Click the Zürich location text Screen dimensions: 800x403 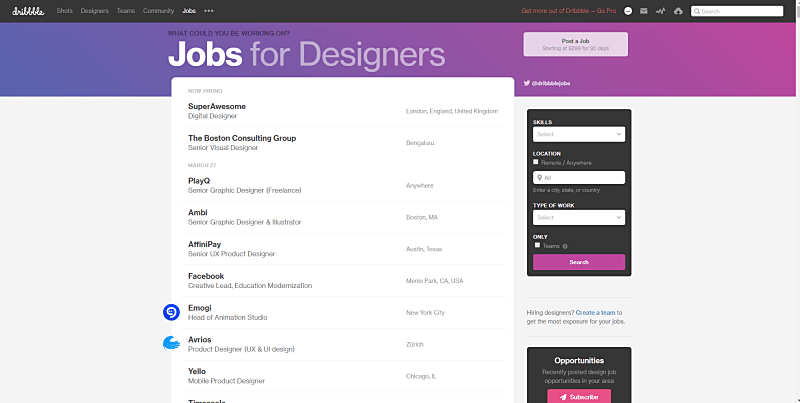click(415, 344)
